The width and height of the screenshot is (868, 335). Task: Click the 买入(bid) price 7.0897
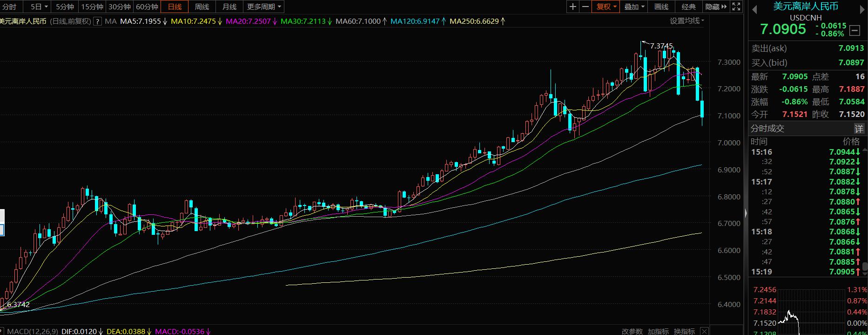(851, 62)
